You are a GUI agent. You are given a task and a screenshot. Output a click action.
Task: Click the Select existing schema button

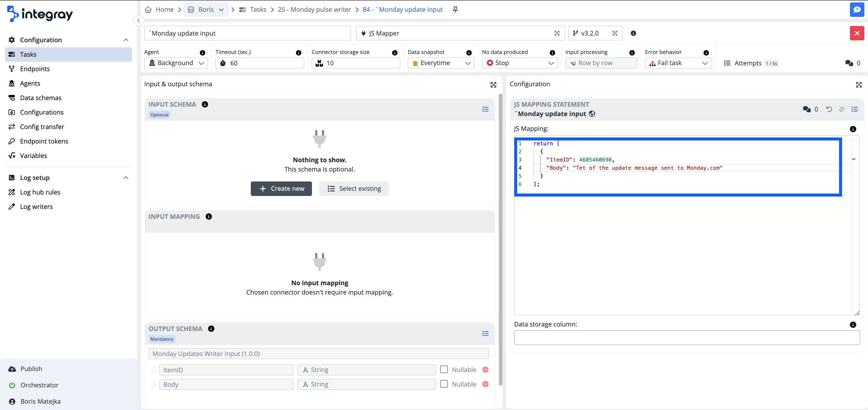[x=354, y=189]
